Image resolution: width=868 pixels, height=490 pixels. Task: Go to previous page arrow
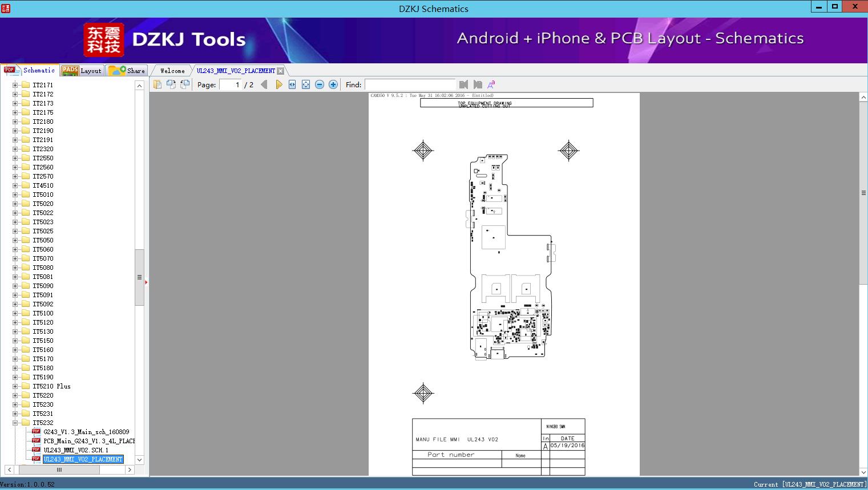point(264,84)
